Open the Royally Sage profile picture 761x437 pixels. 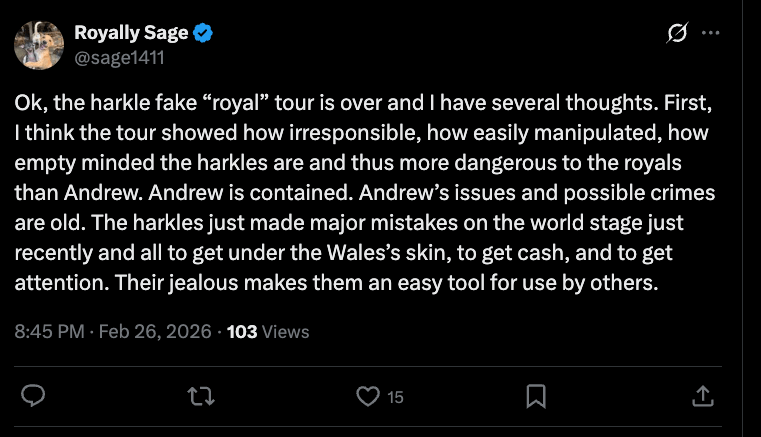point(38,44)
